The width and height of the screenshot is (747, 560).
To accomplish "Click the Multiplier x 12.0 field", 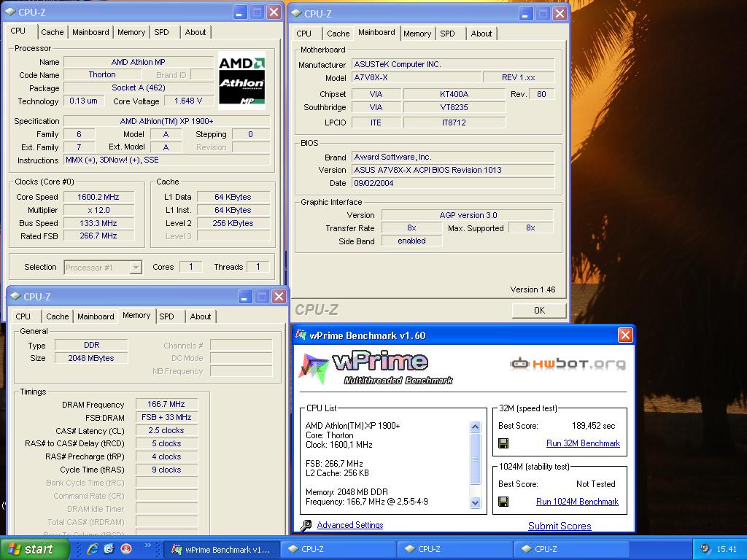I will (x=98, y=210).
